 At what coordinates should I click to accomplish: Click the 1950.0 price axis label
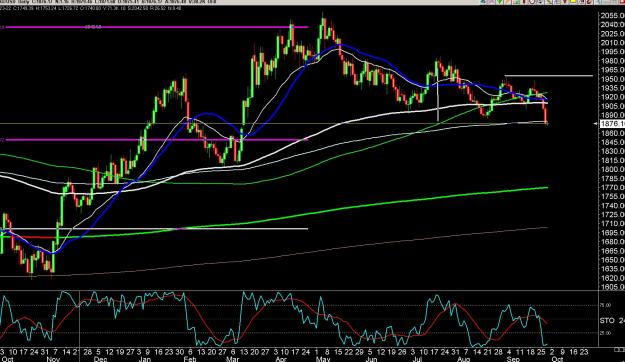pyautogui.click(x=613, y=79)
